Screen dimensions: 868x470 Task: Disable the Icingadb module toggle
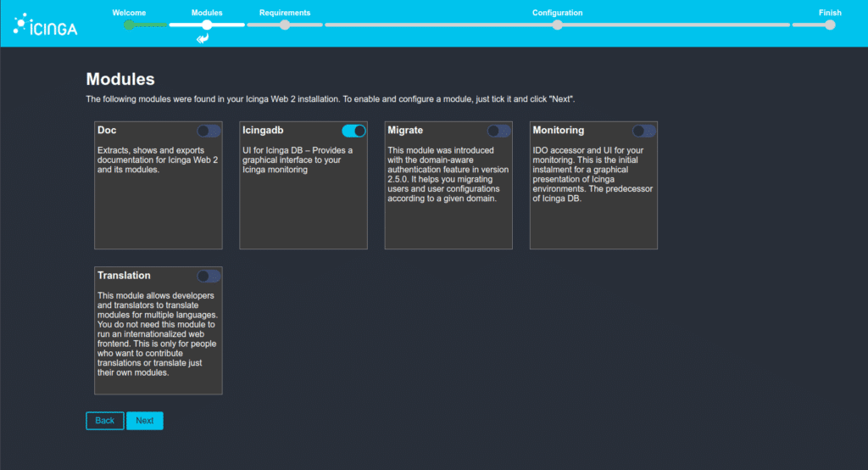coord(353,131)
